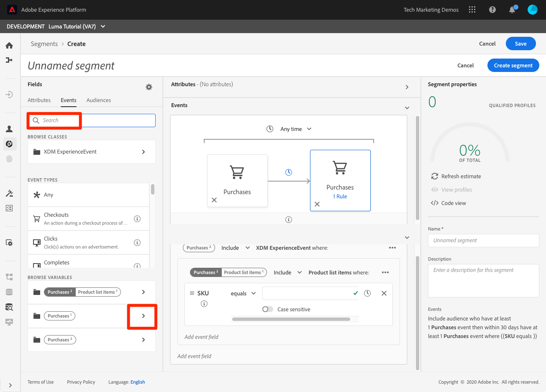
Task: Toggle Case sensitive switch
Action: [268, 309]
